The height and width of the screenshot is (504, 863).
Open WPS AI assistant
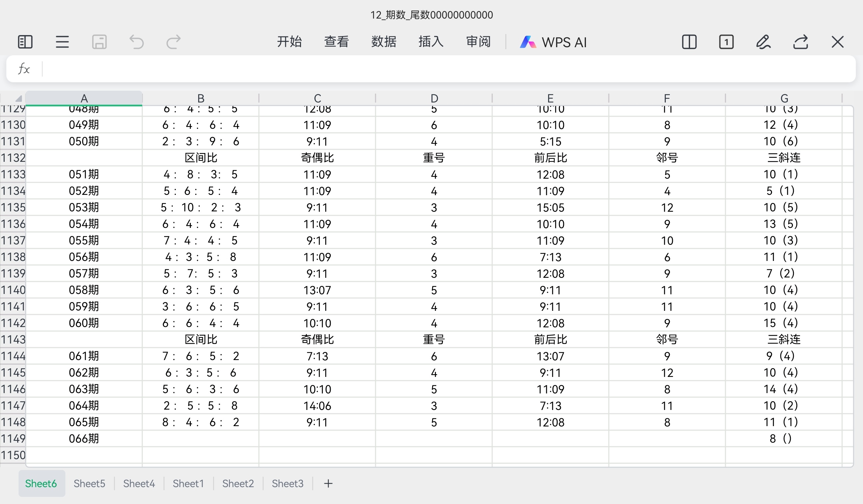pyautogui.click(x=553, y=42)
